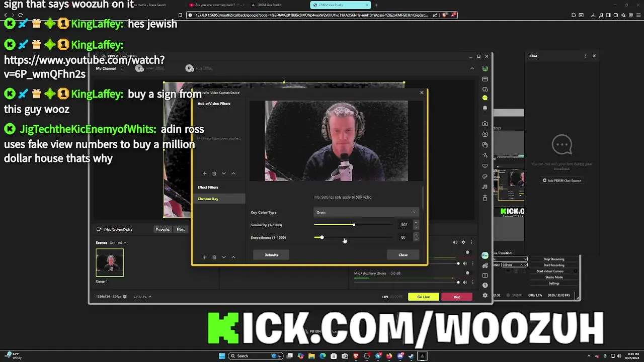644x362 pixels.
Task: Start recording with Rec button
Action: click(457, 297)
